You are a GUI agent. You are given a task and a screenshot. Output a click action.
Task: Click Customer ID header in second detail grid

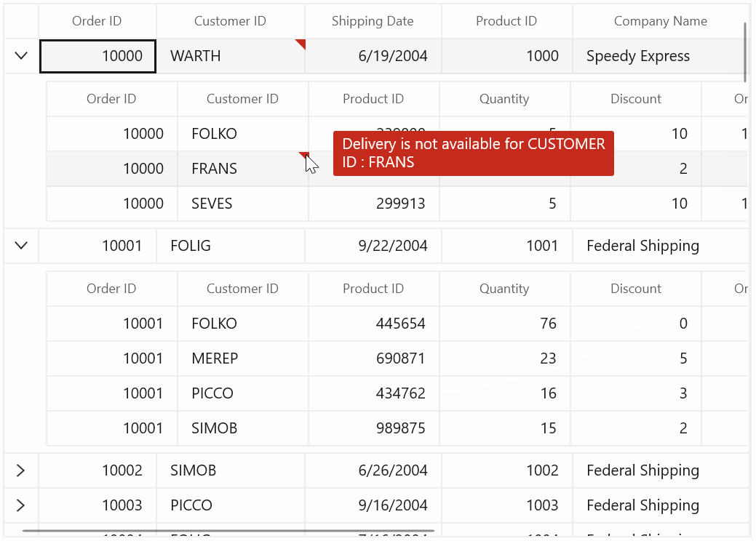pyautogui.click(x=242, y=289)
